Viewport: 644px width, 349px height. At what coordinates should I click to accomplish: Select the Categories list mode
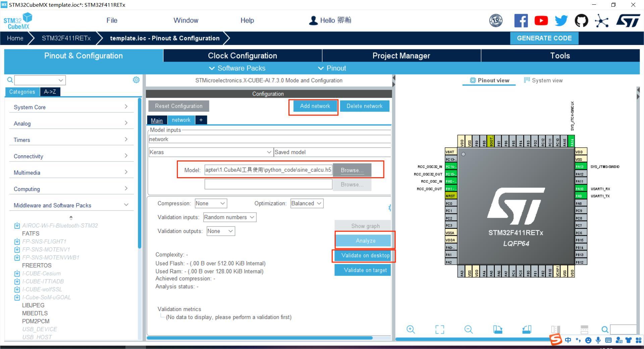[22, 92]
